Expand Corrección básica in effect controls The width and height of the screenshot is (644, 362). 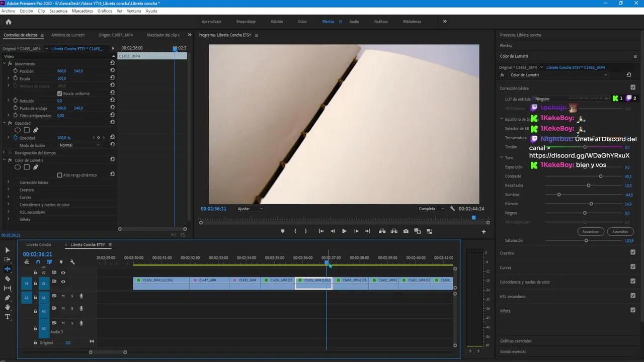point(8,183)
